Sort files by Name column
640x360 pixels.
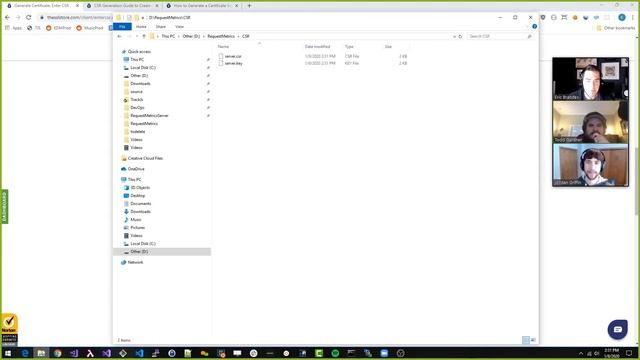pos(223,47)
